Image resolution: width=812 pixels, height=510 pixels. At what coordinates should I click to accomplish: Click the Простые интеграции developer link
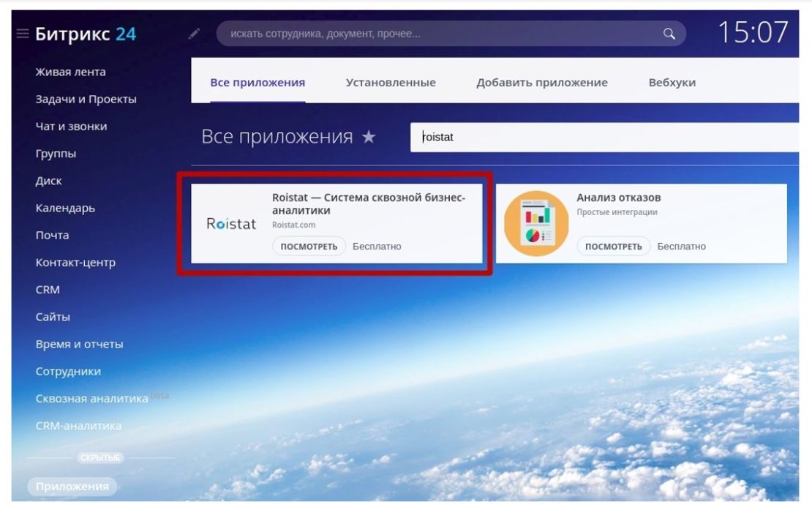tap(617, 211)
